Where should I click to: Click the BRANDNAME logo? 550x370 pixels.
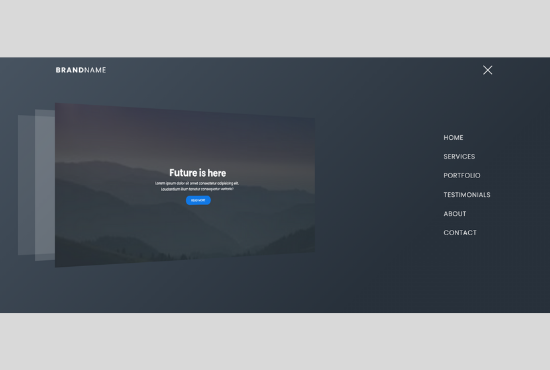(x=81, y=70)
